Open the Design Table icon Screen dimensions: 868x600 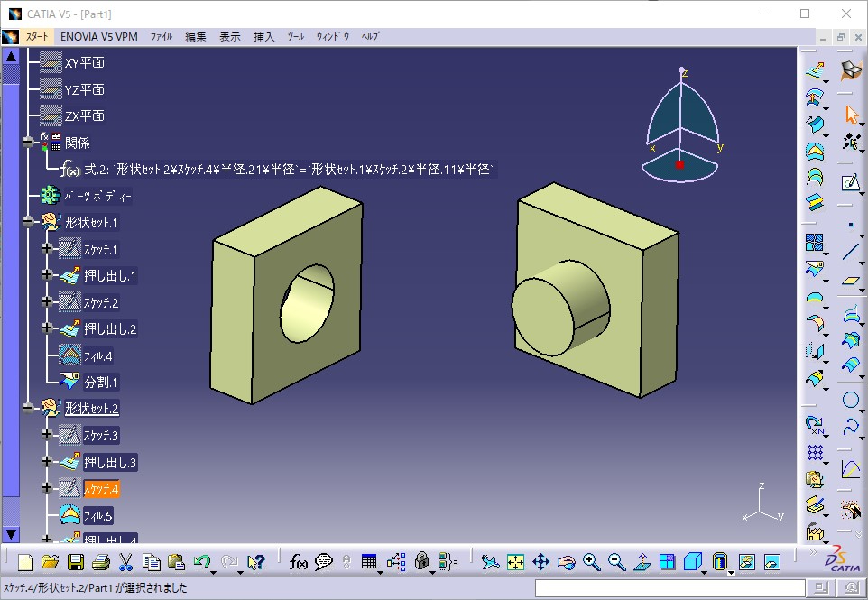(x=369, y=562)
